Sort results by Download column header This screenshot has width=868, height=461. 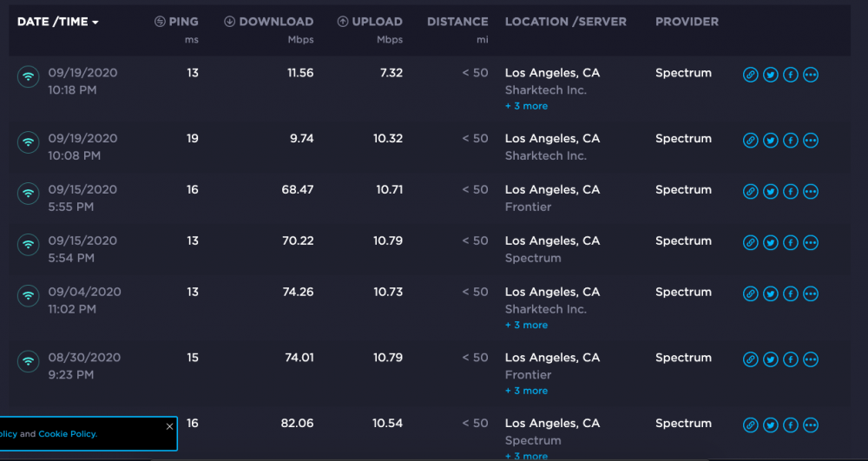point(269,22)
